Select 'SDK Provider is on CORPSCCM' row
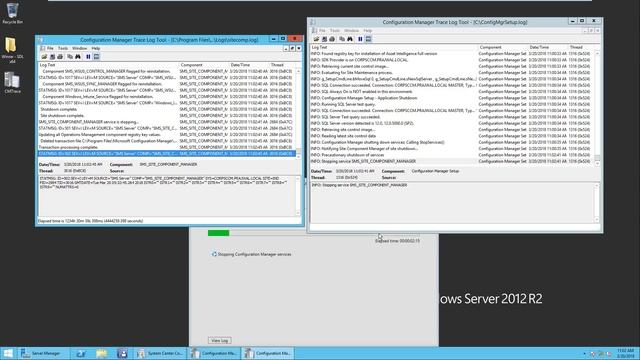 pyautogui.click(x=452, y=60)
